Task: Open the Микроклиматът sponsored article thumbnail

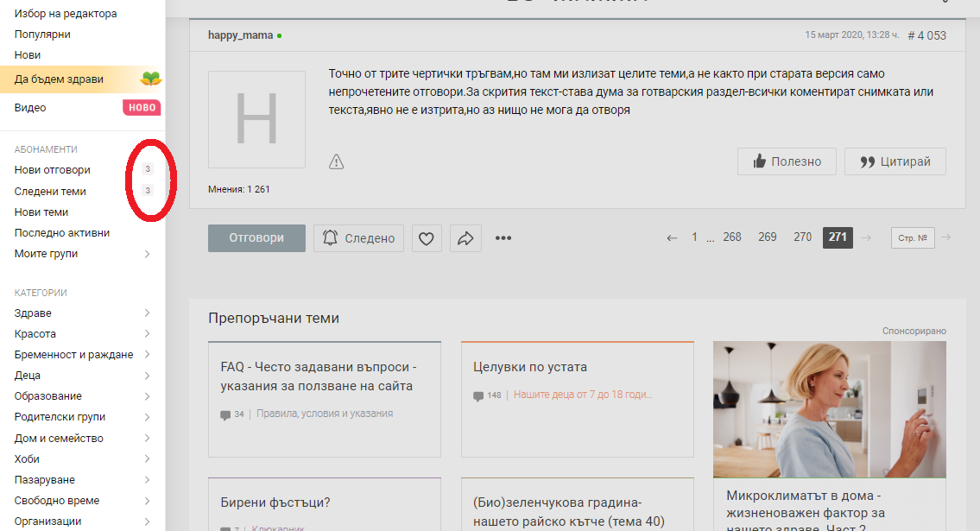Action: 829,409
